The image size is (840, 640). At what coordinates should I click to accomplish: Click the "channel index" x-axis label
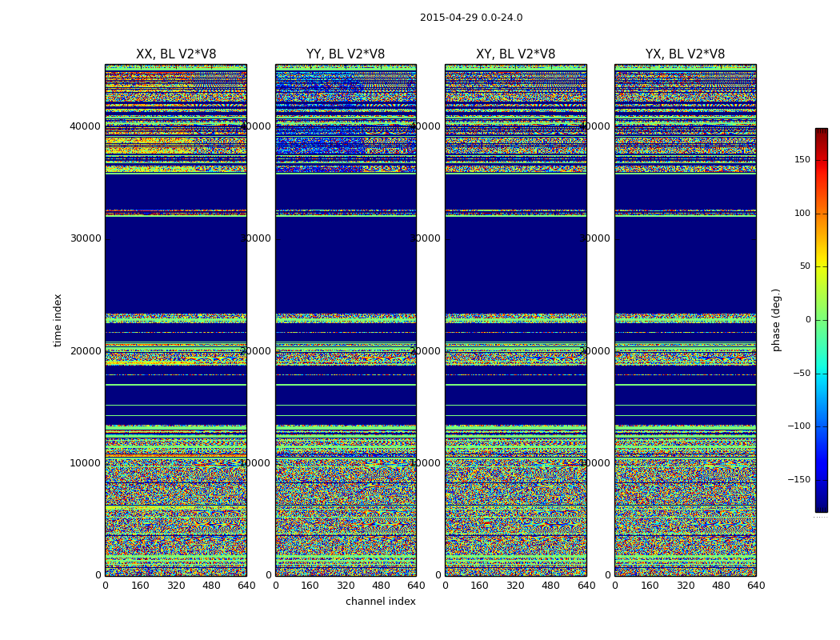(x=381, y=602)
